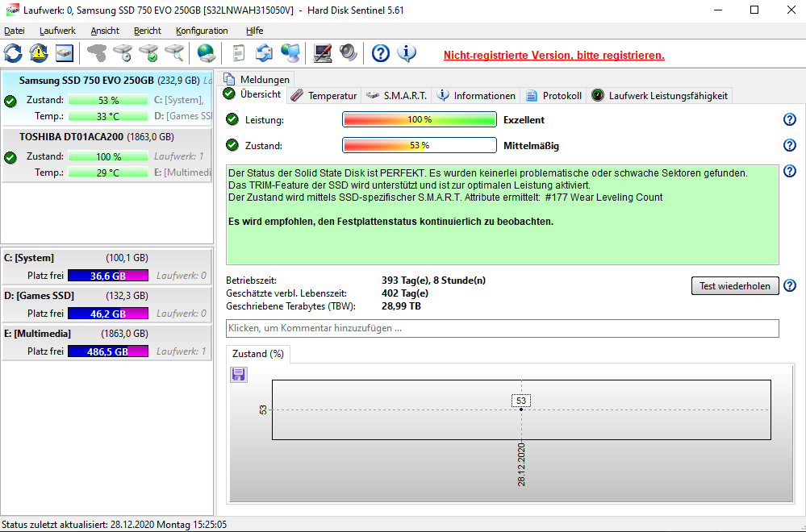
Task: Click green check icon of Samsung SSD
Action: coord(10,102)
